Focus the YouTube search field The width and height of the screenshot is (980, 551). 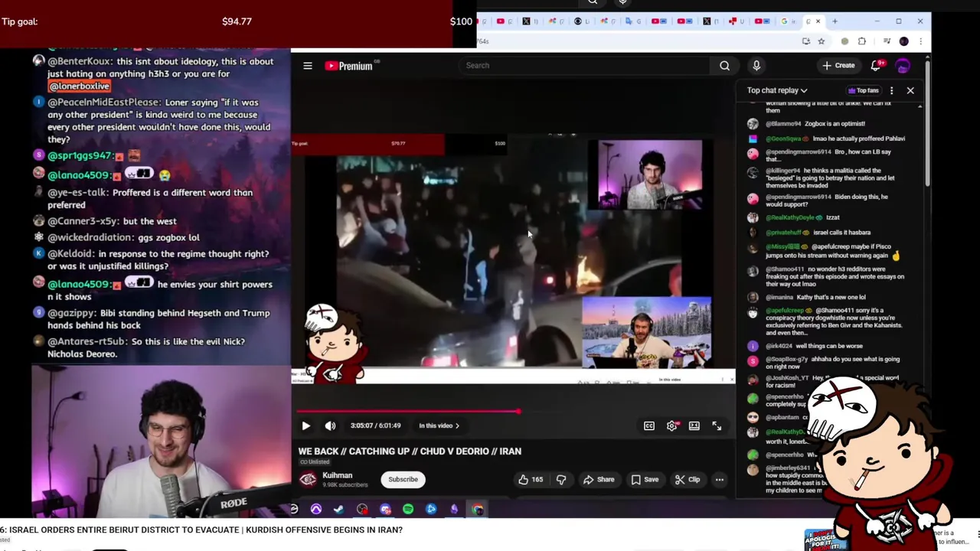click(x=586, y=66)
